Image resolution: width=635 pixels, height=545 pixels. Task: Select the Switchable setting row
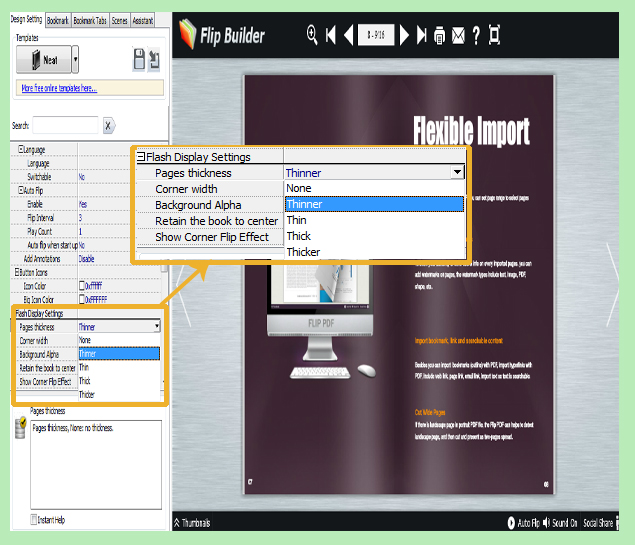tap(70, 177)
